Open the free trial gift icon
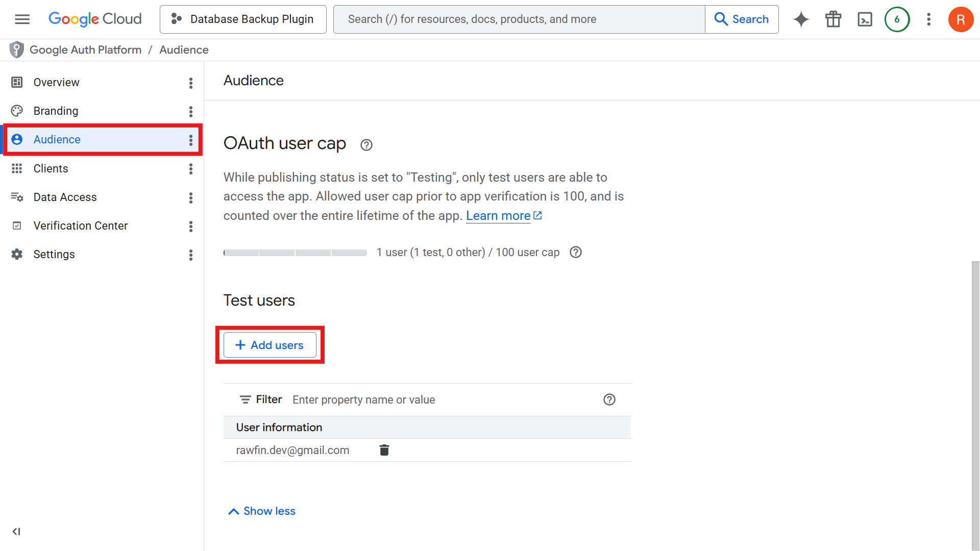 833,19
